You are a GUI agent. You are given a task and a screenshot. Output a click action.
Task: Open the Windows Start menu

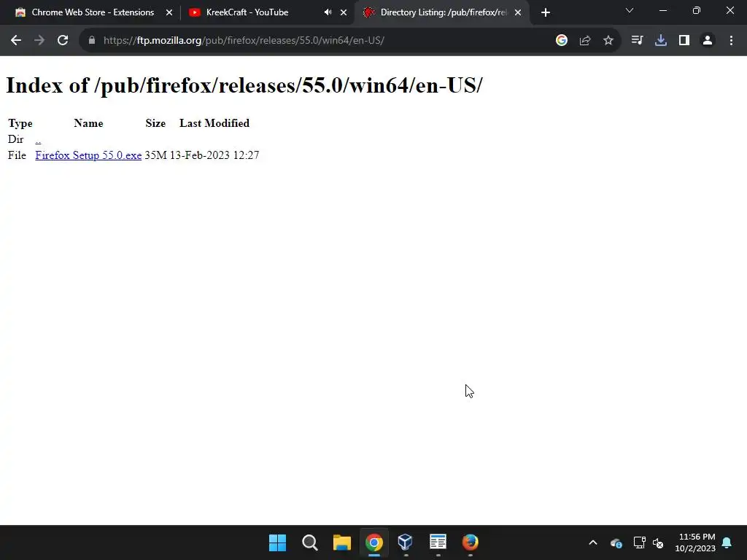coord(277,542)
